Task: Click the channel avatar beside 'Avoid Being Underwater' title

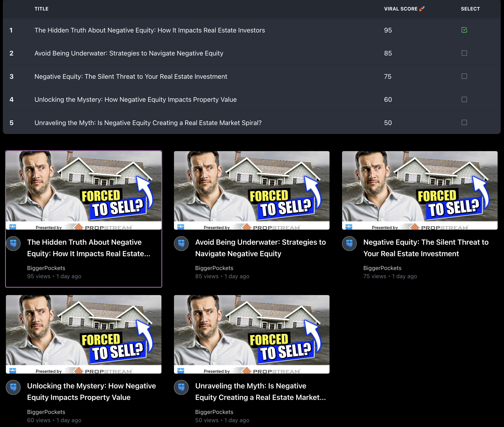Action: [x=181, y=244]
